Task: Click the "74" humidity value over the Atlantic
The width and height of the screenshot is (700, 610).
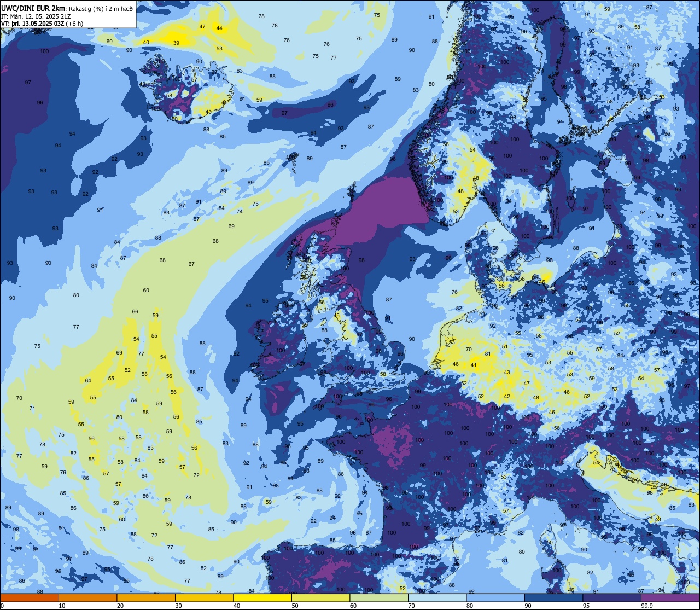Action: 240,212
